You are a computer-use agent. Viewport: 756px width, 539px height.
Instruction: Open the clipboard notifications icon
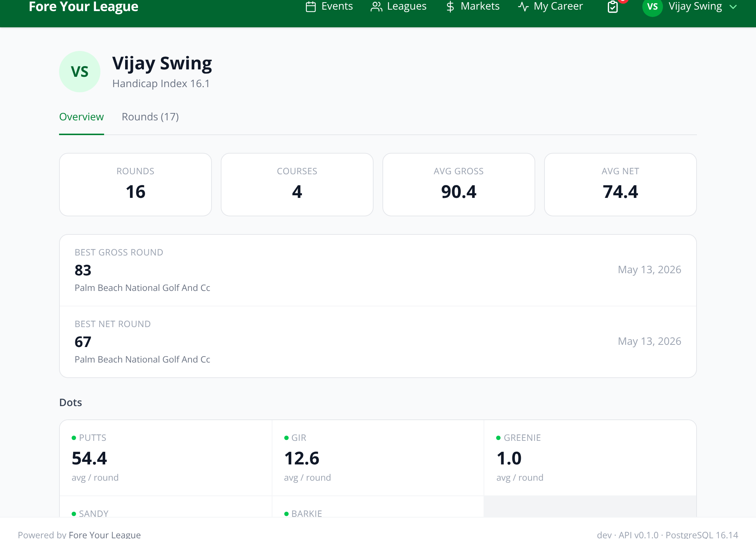click(x=613, y=7)
